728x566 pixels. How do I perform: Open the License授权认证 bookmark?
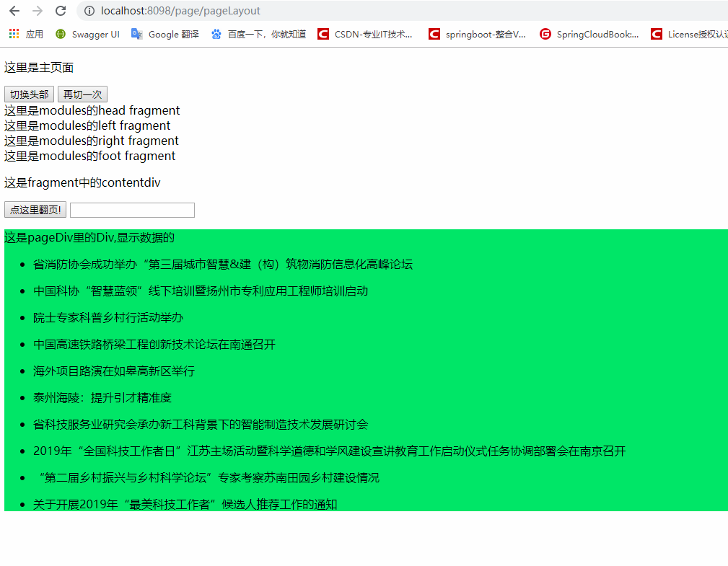point(689,34)
